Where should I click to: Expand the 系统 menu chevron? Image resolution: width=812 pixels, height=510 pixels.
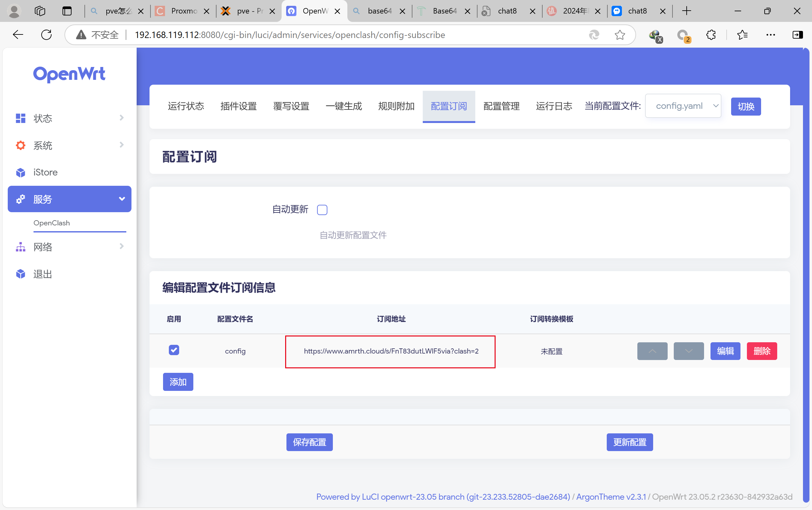click(x=122, y=145)
